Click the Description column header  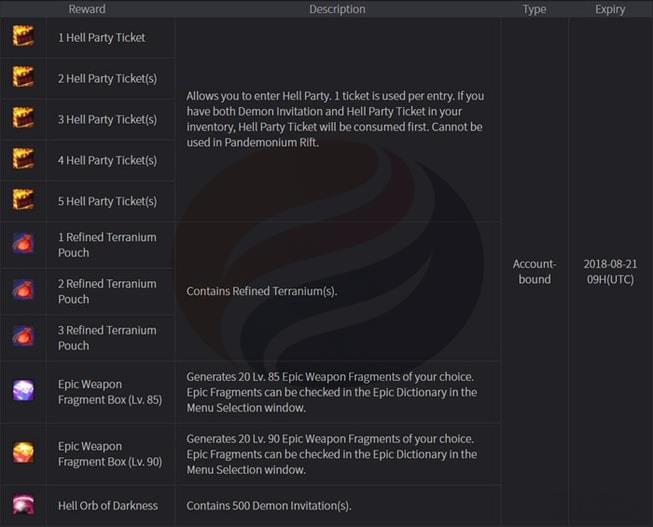point(337,9)
